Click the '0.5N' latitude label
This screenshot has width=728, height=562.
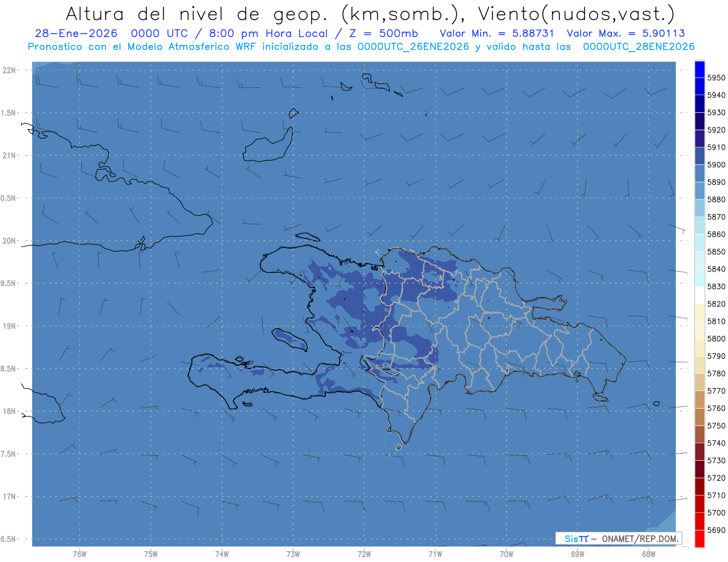coord(8,198)
